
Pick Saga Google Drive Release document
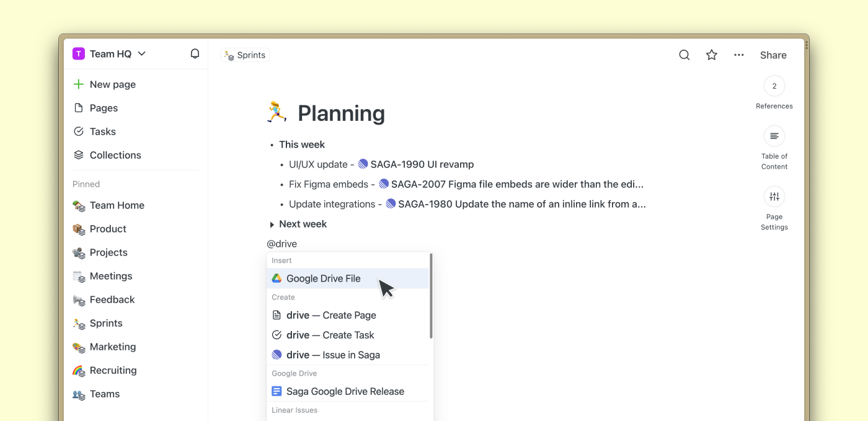tap(345, 391)
